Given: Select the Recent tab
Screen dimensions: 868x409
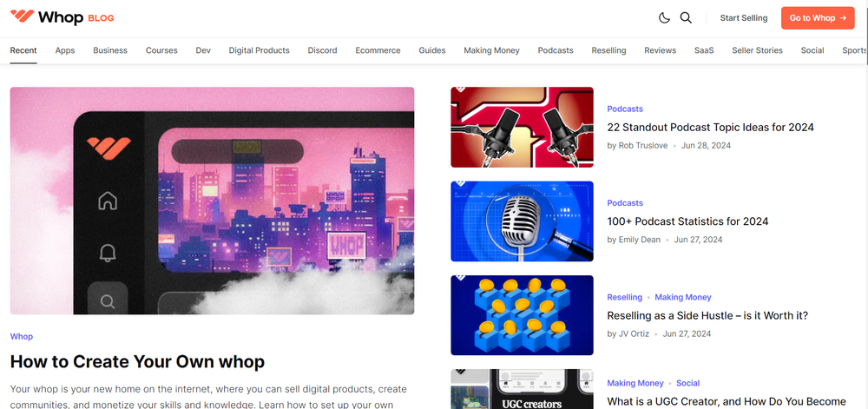Looking at the screenshot, I should coord(23,50).
